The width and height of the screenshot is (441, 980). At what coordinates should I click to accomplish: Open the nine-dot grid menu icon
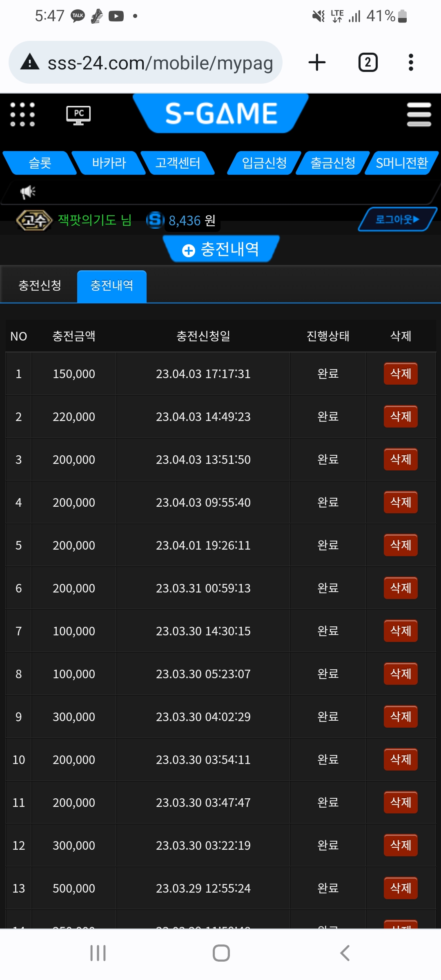22,114
